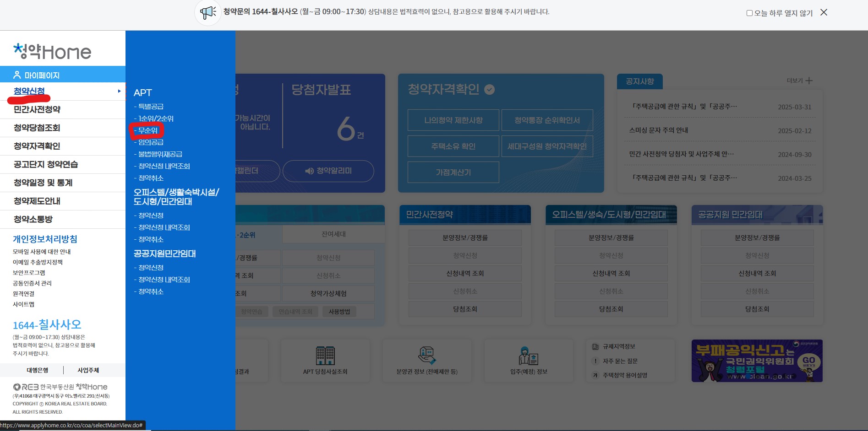
Task: Click the 가점계산기 button
Action: click(453, 172)
